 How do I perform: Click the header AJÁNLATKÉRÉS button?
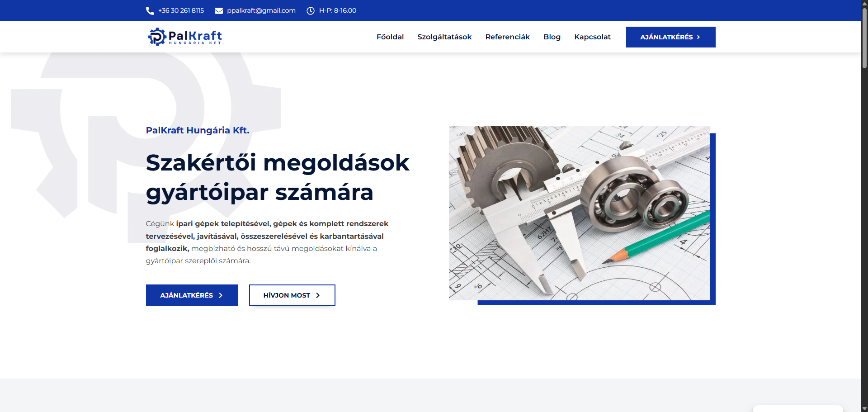tap(671, 37)
